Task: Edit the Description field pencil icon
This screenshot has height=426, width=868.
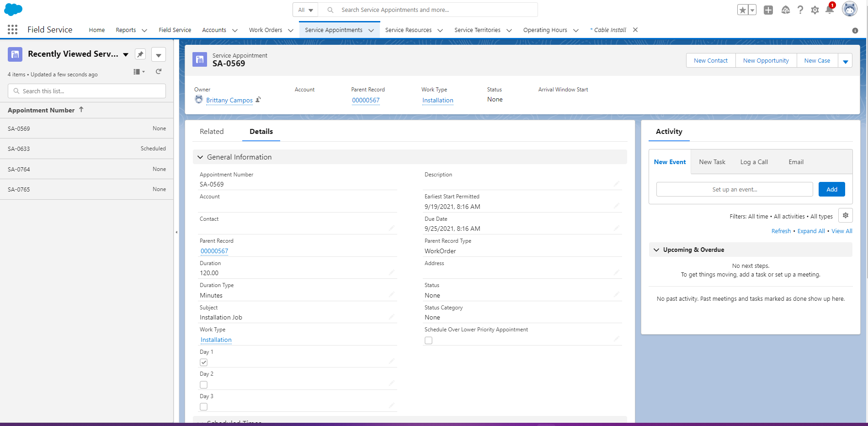Action: [x=617, y=184]
